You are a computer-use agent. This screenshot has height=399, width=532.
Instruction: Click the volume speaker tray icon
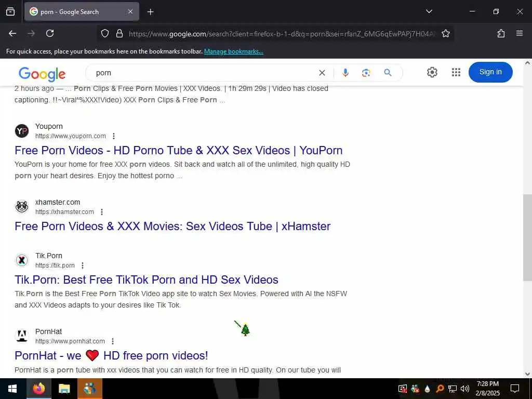point(464,389)
